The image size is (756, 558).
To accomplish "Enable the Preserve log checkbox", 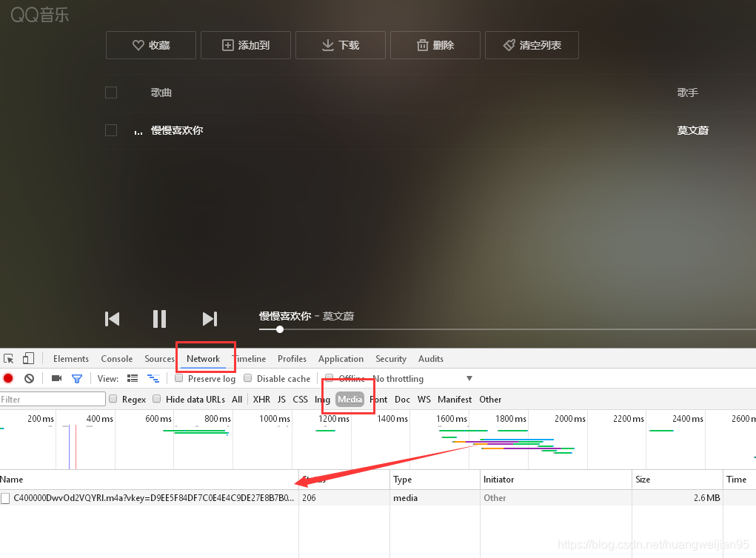I will pos(179,378).
